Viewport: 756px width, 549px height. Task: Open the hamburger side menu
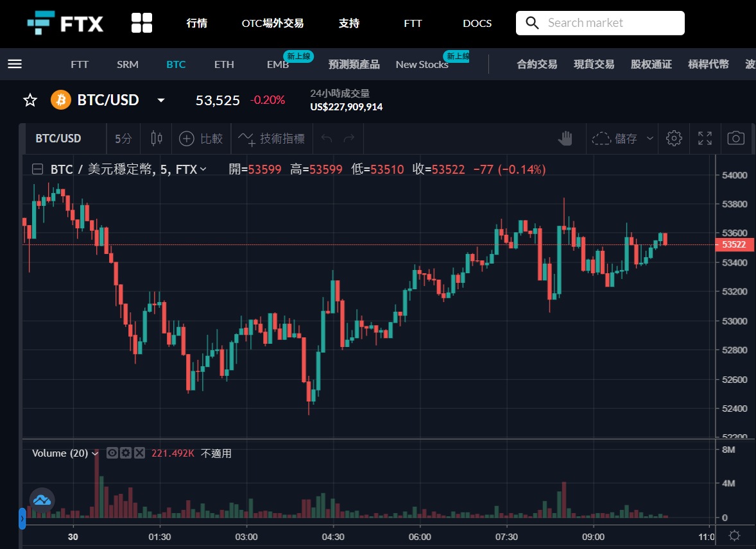pyautogui.click(x=15, y=64)
